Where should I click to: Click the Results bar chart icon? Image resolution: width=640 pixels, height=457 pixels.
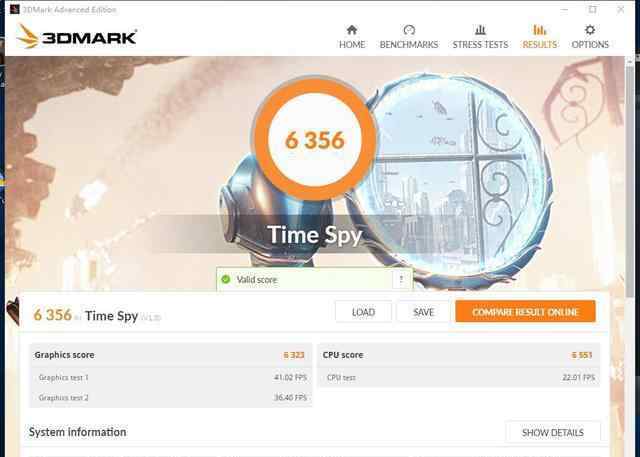tap(540, 30)
